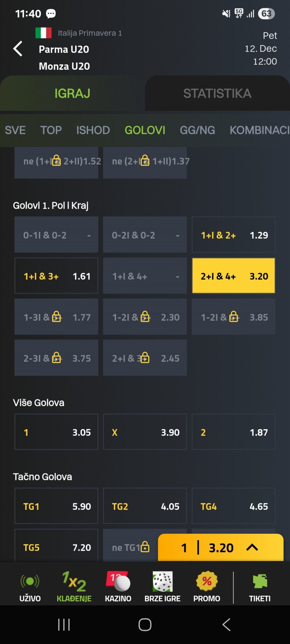Open the Klađenje 1x2 icon

click(x=74, y=582)
